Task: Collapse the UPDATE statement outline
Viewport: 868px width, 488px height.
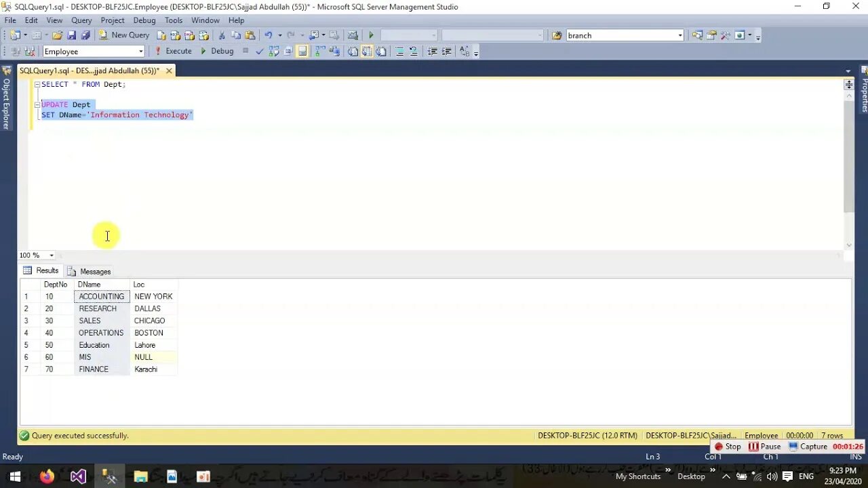Action: click(x=37, y=105)
